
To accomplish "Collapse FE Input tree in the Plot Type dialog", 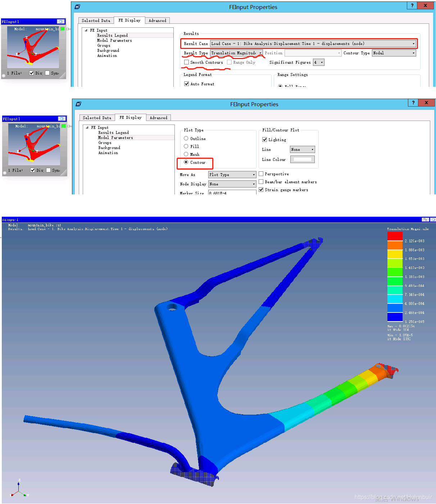I will pyautogui.click(x=87, y=127).
